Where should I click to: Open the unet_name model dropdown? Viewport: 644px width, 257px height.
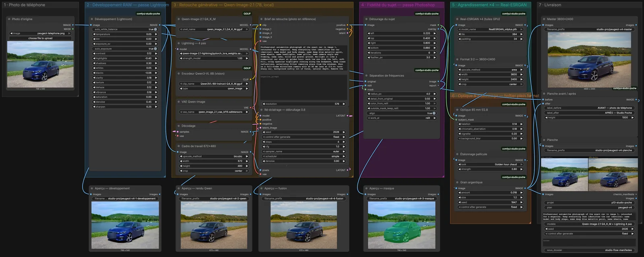214,29
